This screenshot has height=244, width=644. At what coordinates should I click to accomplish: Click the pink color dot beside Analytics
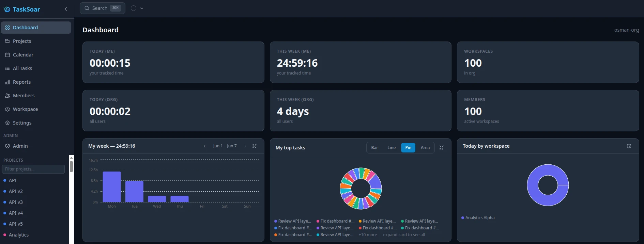pyautogui.click(x=5, y=235)
